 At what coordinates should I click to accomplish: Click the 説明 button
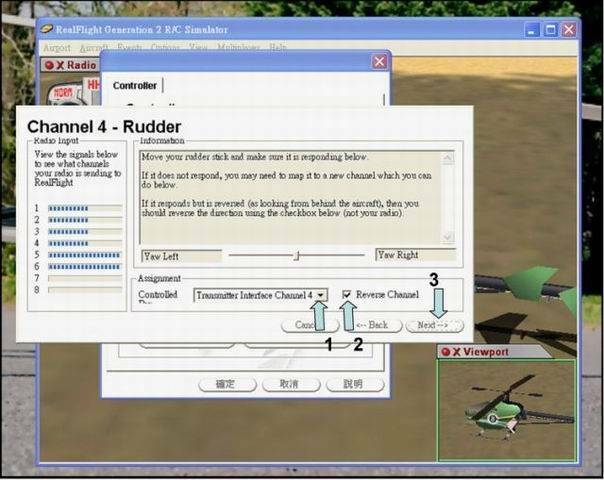pyautogui.click(x=355, y=384)
